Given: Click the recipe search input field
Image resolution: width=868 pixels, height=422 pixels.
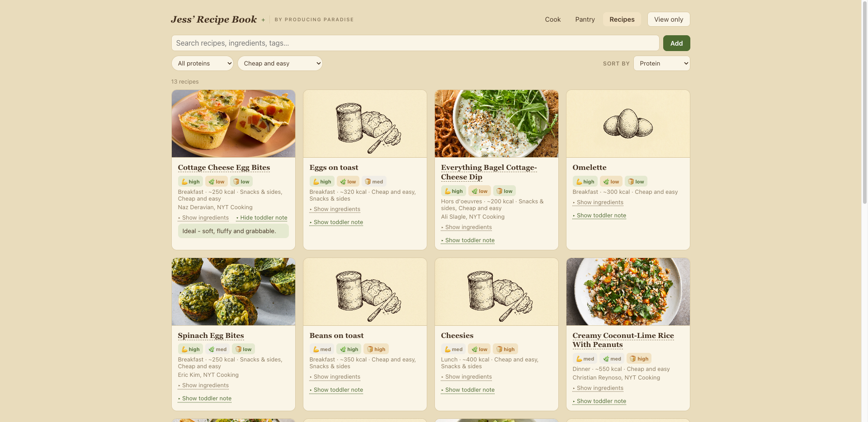Looking at the screenshot, I should click(415, 43).
